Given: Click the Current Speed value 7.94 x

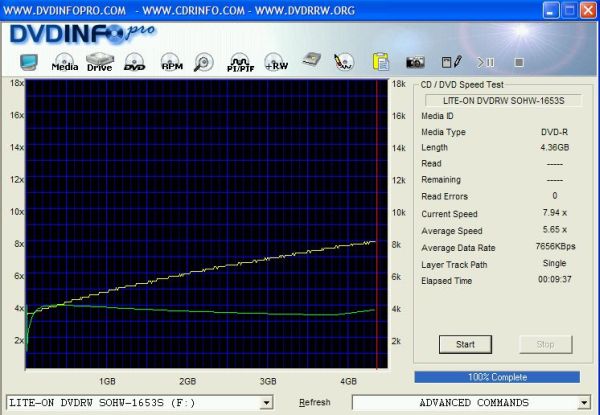Looking at the screenshot, I should pos(555,213).
